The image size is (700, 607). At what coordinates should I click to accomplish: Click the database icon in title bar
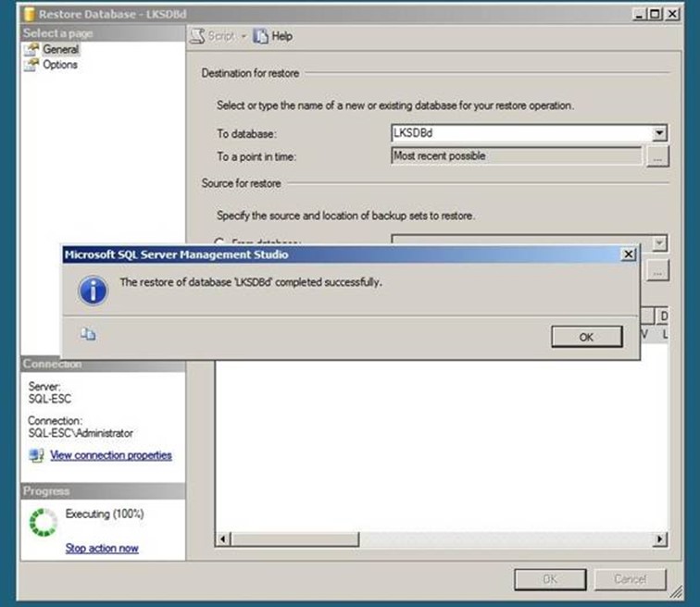tap(29, 14)
